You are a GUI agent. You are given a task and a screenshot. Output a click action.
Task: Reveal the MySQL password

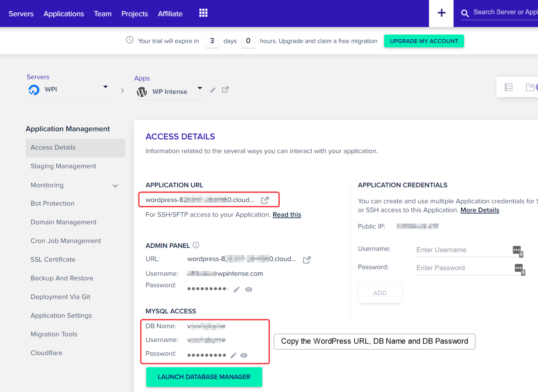(244, 355)
